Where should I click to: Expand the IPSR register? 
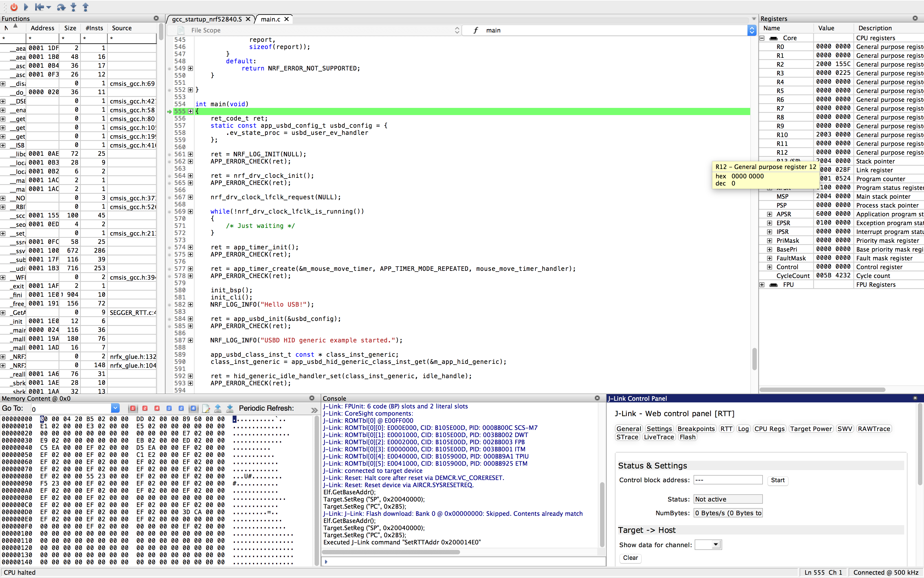click(770, 232)
